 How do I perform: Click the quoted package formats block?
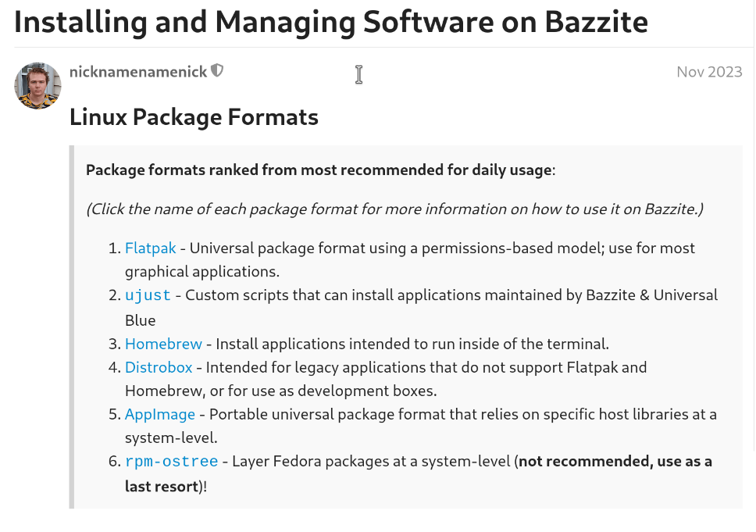[406, 328]
